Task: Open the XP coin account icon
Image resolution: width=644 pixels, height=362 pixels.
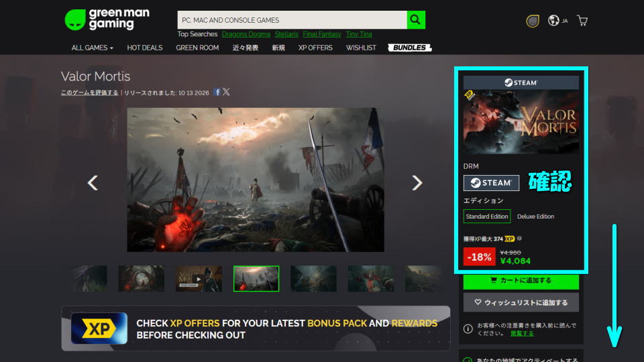Action: pyautogui.click(x=532, y=21)
